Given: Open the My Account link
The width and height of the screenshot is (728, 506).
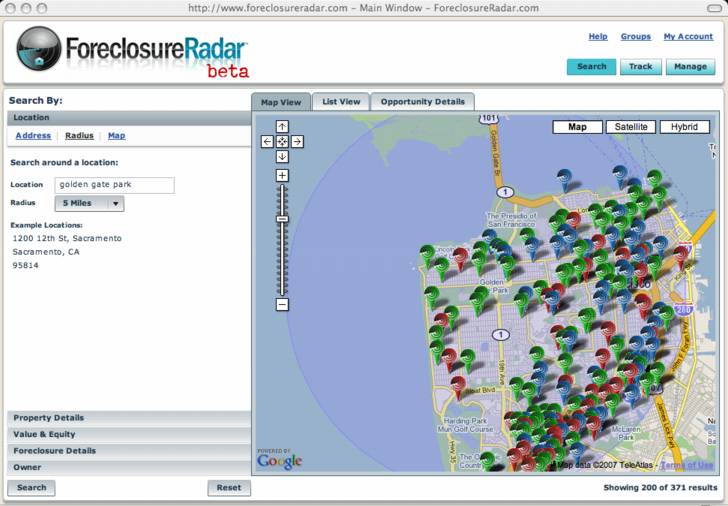Looking at the screenshot, I should click(688, 37).
